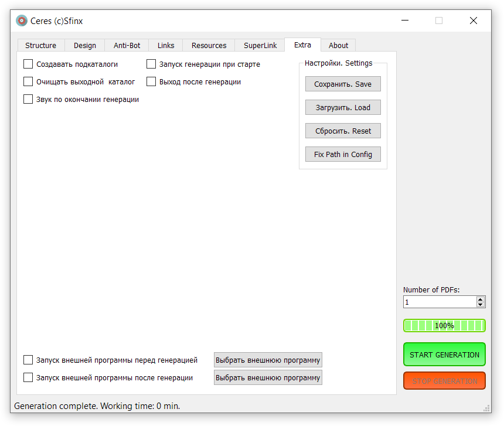
Task: Click the 'Загрузить. Load' button
Action: [x=343, y=107]
